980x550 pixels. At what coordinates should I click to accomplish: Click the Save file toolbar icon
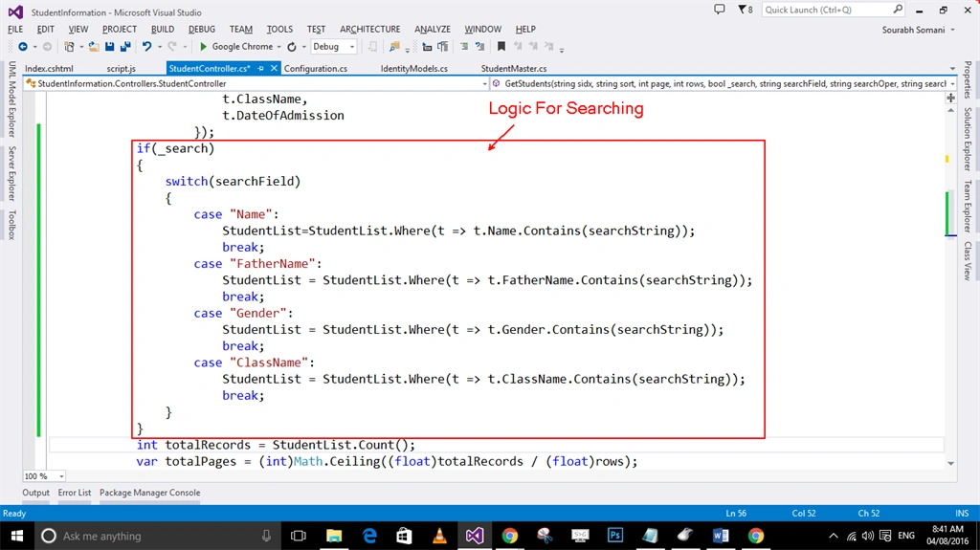tap(109, 46)
